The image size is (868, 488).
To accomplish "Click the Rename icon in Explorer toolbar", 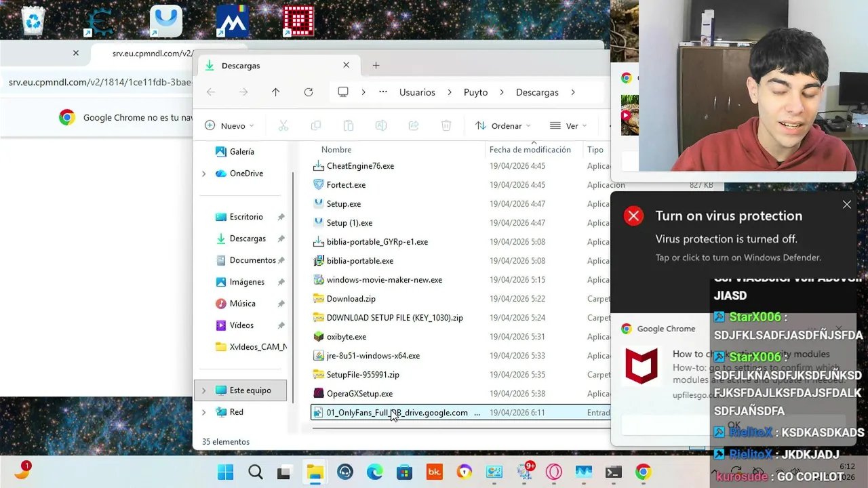I will point(381,125).
